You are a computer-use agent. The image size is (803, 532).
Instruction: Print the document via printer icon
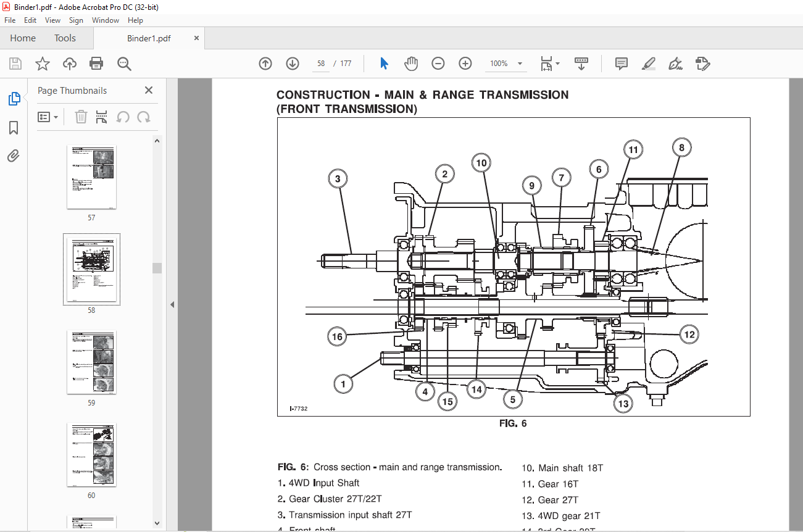coord(96,64)
